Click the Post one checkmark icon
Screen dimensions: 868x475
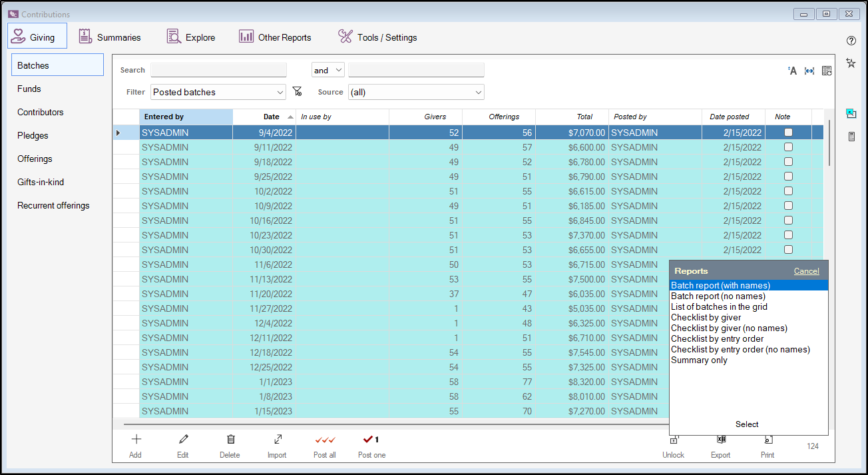[x=371, y=440]
